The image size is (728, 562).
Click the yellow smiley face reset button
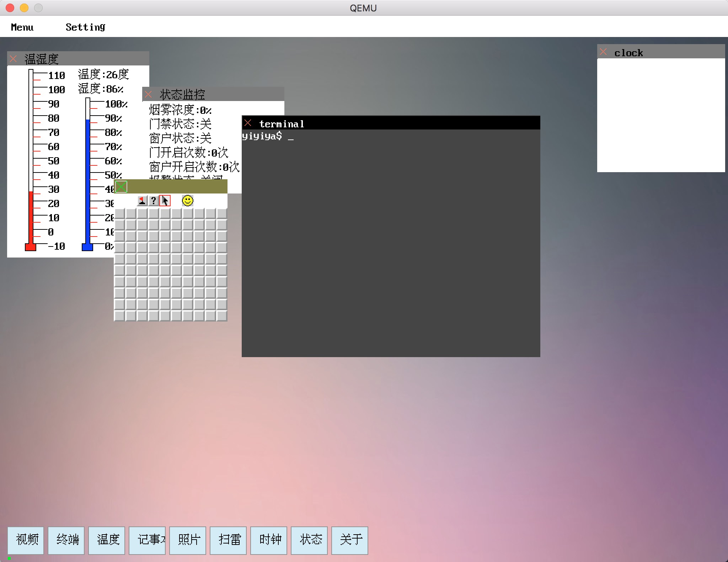188,201
